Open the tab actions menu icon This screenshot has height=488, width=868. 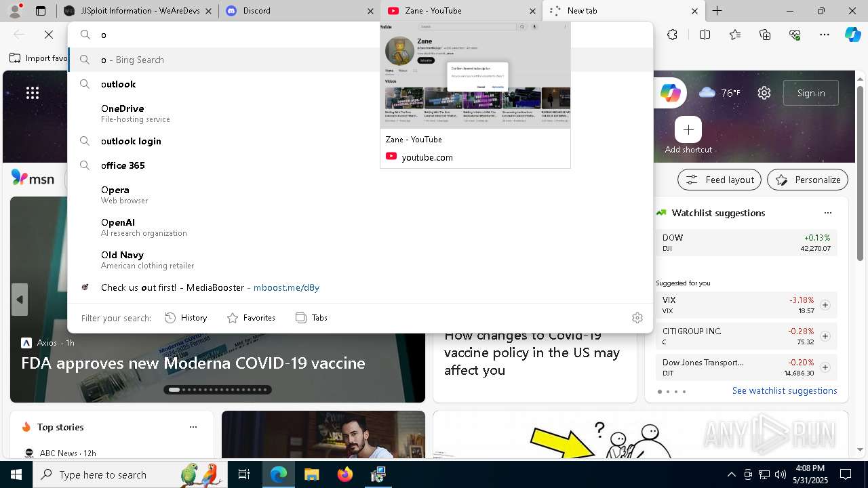point(41,11)
